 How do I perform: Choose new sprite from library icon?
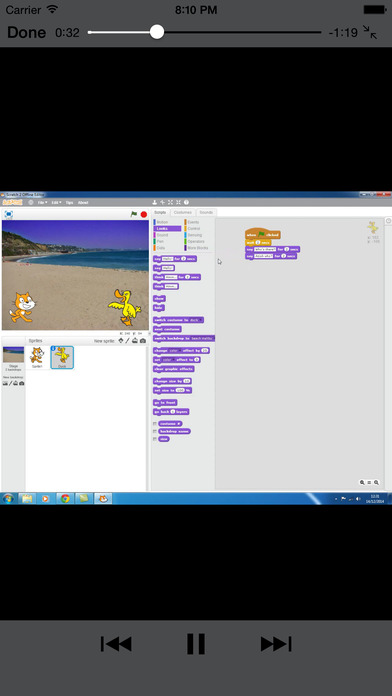(x=120, y=341)
